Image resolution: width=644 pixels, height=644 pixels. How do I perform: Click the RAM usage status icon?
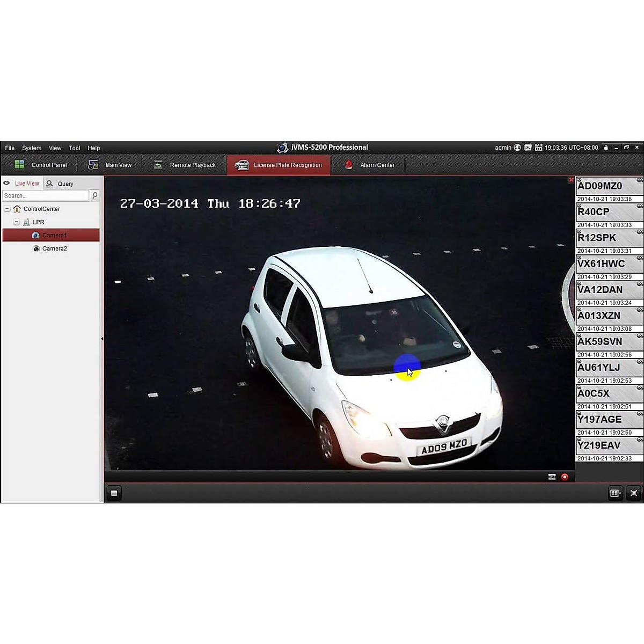pos(538,148)
